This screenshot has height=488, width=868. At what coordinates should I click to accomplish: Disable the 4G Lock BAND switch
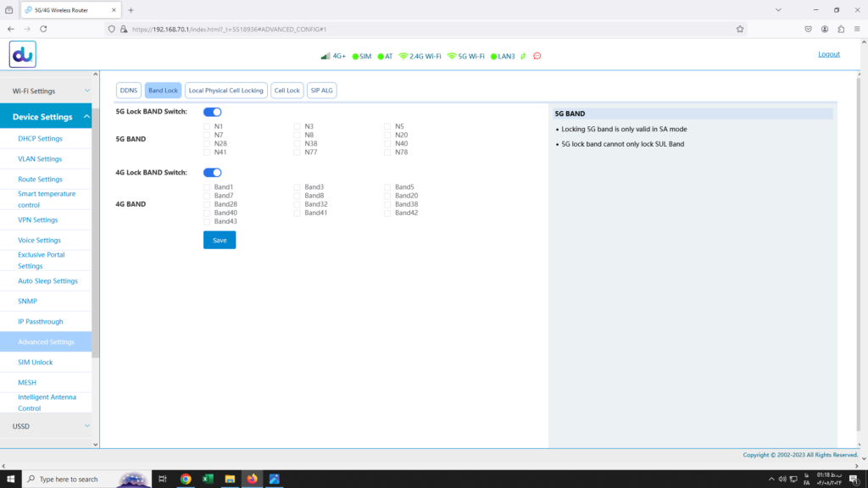tap(212, 173)
